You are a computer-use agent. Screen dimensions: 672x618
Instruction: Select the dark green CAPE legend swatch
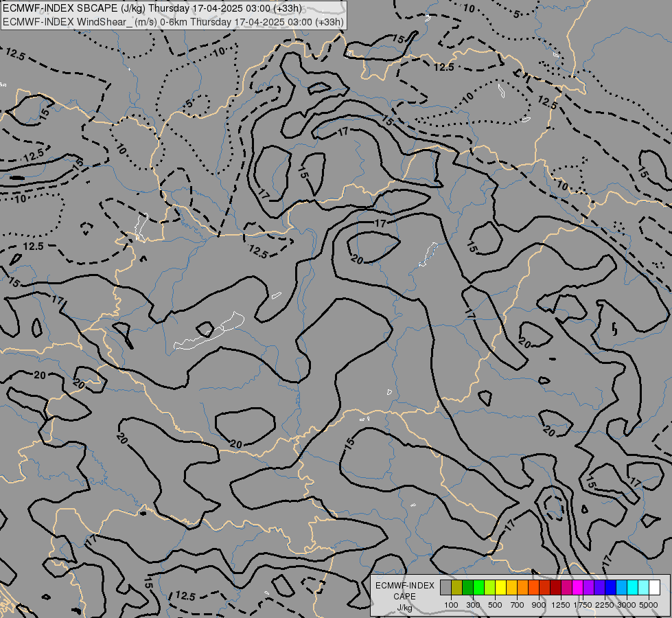click(468, 588)
